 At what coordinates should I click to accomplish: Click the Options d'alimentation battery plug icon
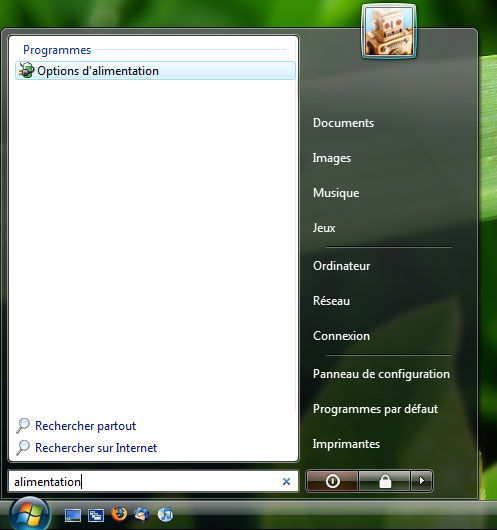26,70
